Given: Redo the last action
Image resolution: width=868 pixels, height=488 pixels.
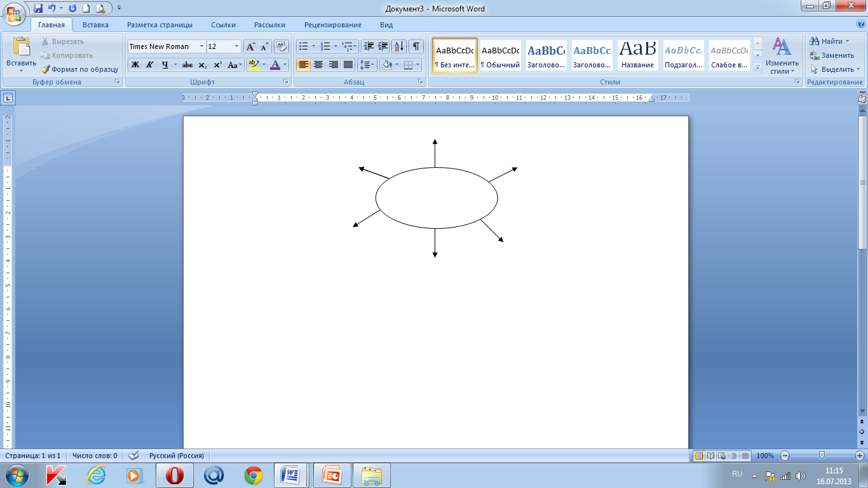Looking at the screenshot, I should point(72,8).
